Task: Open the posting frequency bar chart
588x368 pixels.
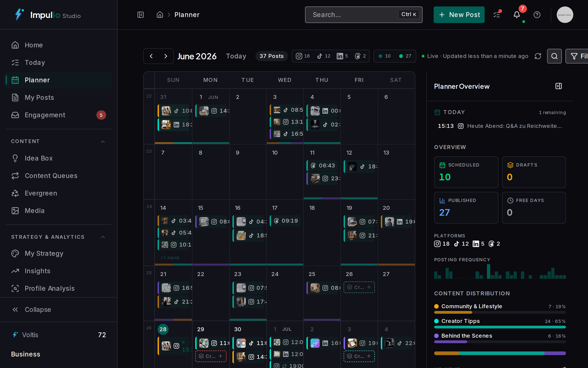Action: click(500, 271)
